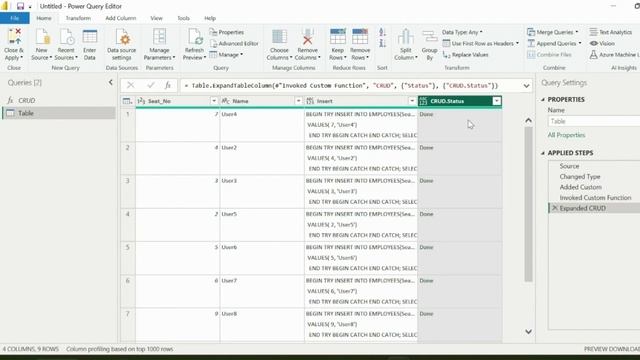Open Data Type: Any dropdown
The image size is (640, 360).
[x=462, y=32]
